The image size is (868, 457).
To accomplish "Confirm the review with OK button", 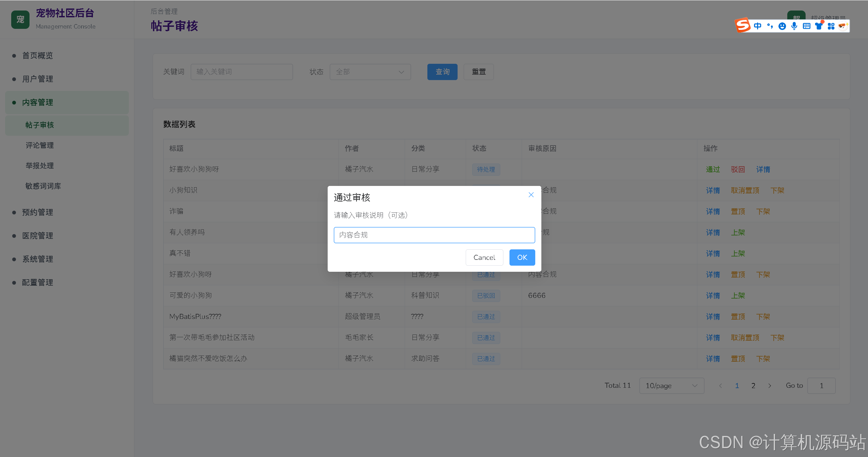I will click(522, 258).
